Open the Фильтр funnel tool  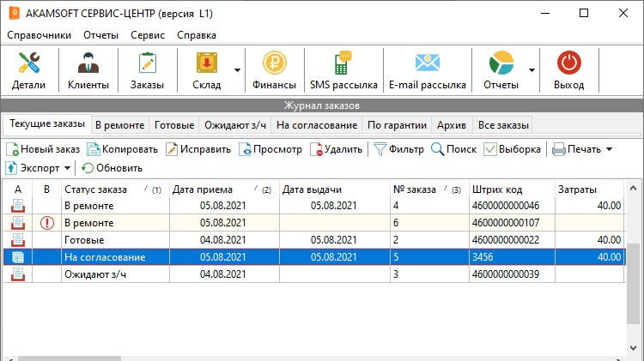(x=398, y=149)
